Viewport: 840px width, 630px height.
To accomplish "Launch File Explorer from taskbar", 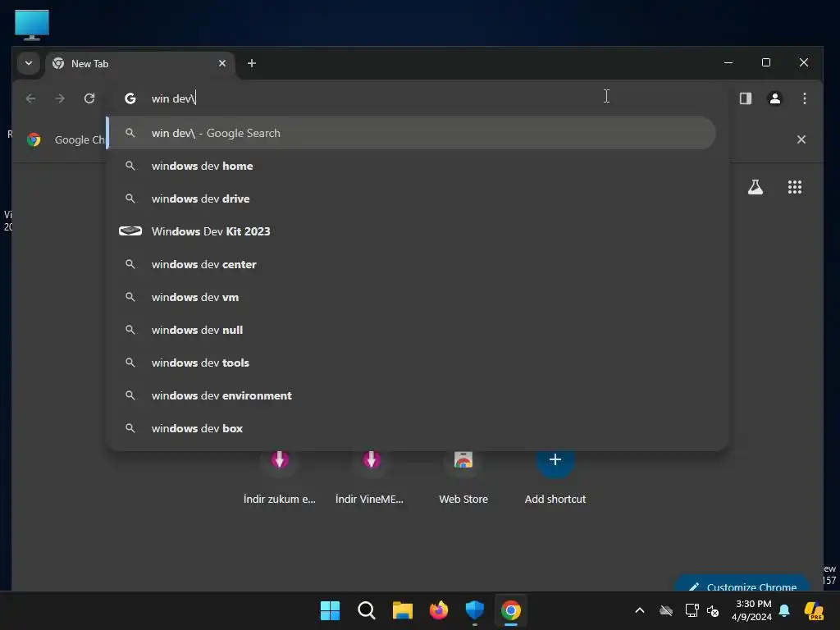I will 402,610.
